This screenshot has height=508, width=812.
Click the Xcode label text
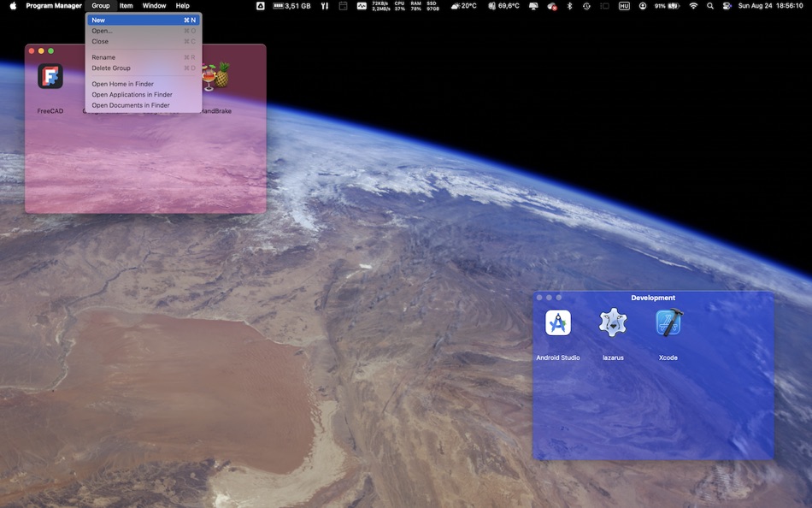pyautogui.click(x=668, y=357)
